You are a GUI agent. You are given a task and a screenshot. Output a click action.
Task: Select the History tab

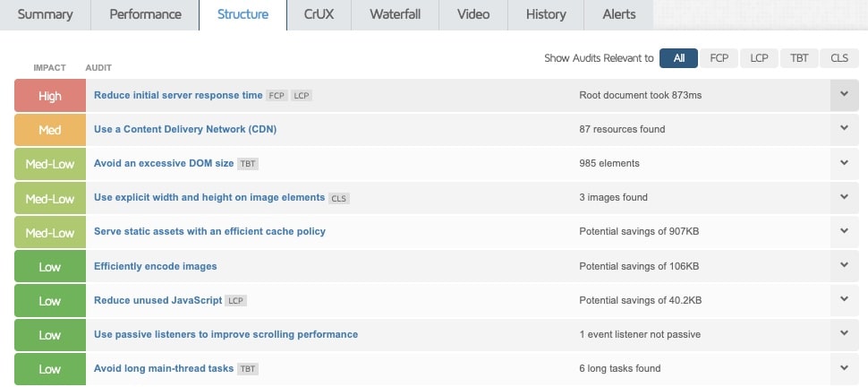pyautogui.click(x=546, y=14)
